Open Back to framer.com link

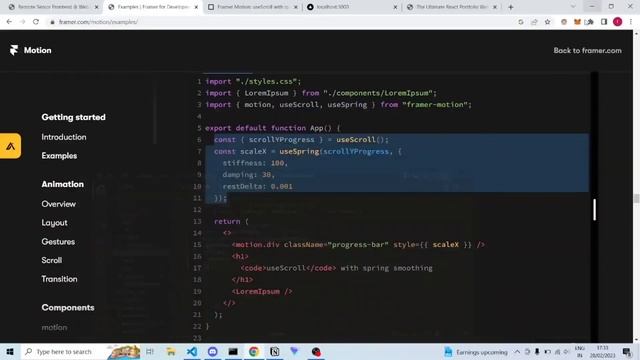(x=587, y=51)
